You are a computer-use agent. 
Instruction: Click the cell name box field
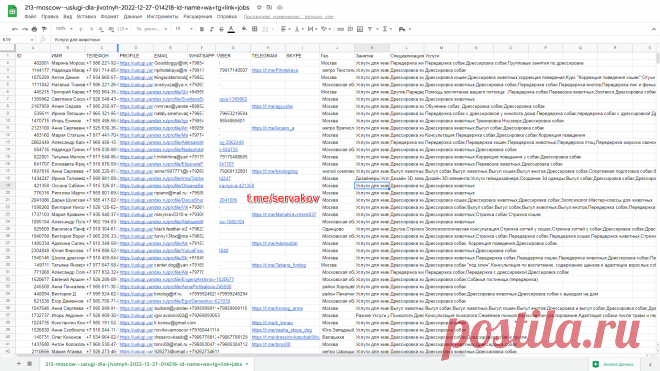(x=17, y=40)
